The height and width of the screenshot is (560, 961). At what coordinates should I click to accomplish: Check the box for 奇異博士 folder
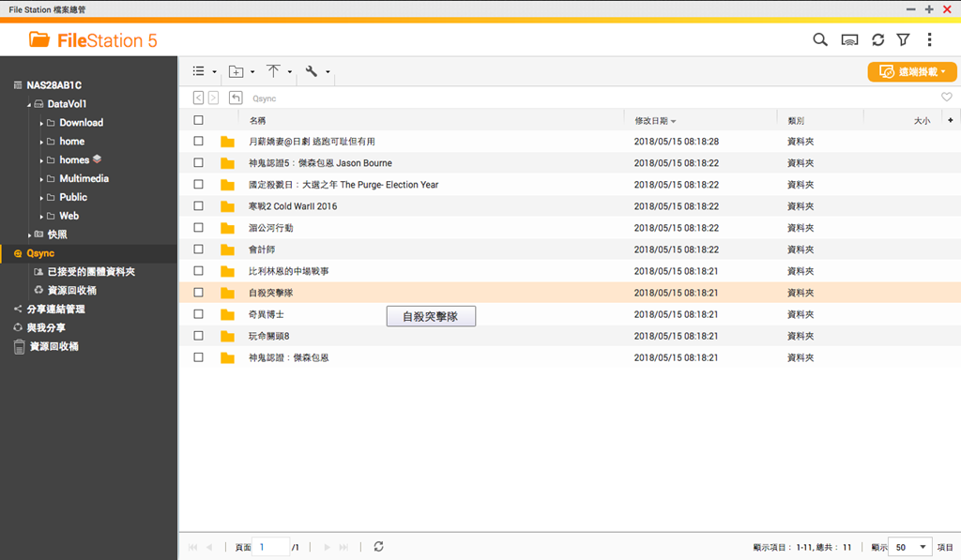(199, 313)
